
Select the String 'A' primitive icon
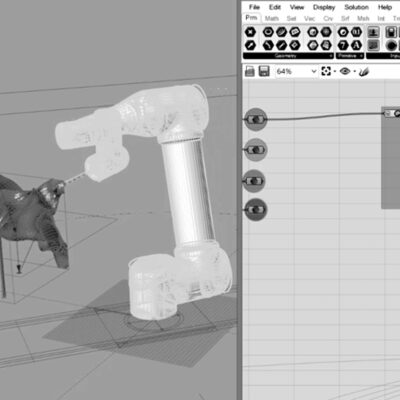click(x=356, y=45)
